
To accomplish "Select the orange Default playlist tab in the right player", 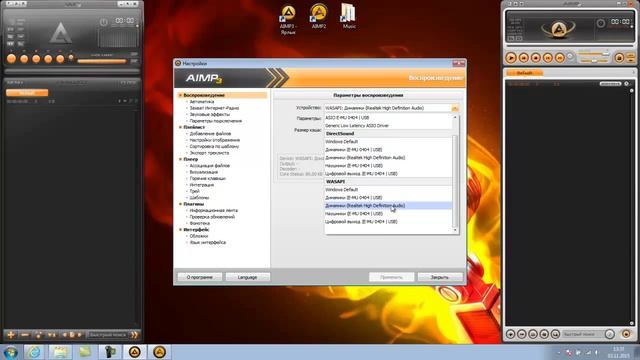I will (x=524, y=73).
